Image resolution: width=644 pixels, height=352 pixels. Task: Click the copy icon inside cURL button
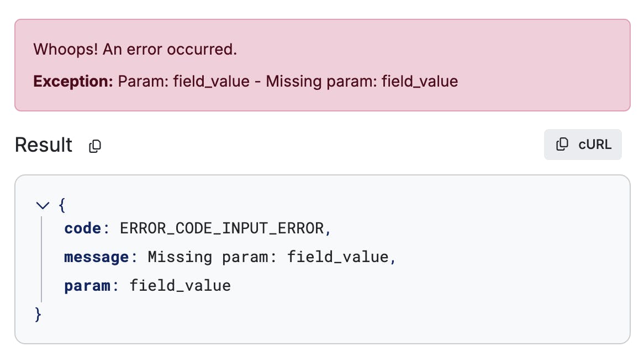tap(562, 145)
